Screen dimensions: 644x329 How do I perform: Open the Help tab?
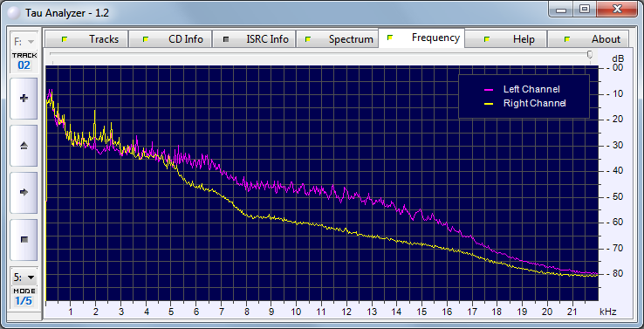point(505,39)
